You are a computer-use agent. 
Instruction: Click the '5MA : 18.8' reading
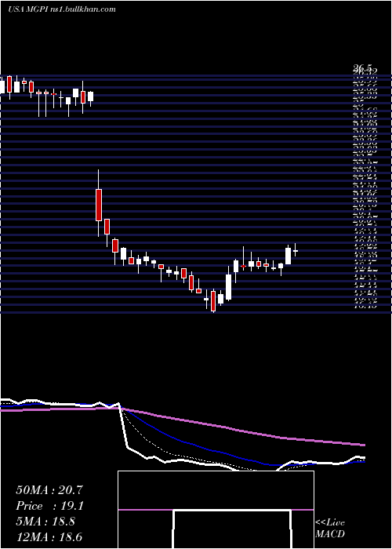45,522
